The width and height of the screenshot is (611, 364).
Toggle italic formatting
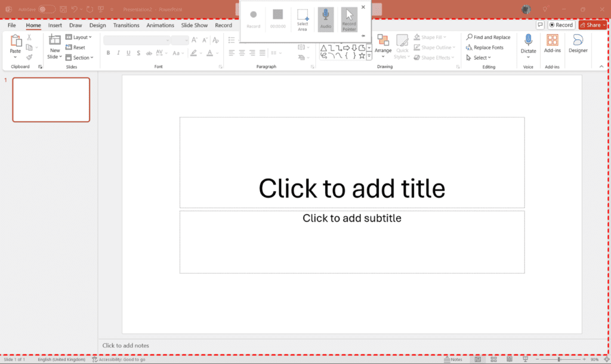[x=118, y=53]
